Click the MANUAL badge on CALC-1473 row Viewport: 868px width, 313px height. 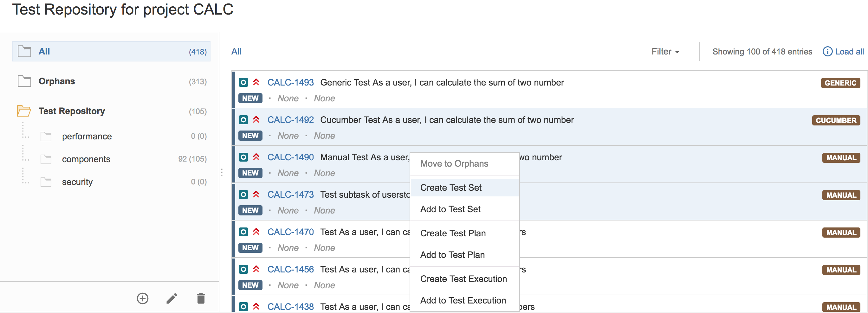pyautogui.click(x=841, y=195)
